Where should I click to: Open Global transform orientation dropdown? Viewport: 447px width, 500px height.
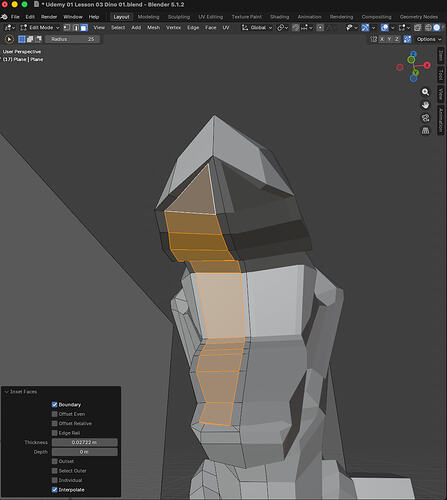pyautogui.click(x=257, y=28)
